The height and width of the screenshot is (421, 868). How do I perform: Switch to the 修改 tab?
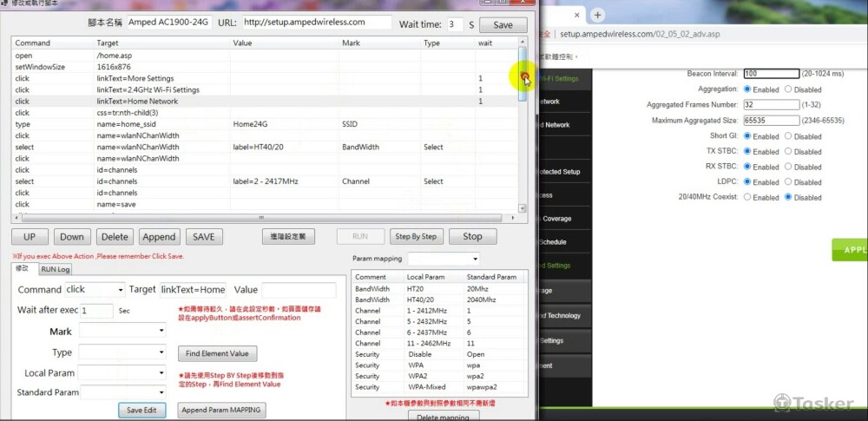point(24,269)
